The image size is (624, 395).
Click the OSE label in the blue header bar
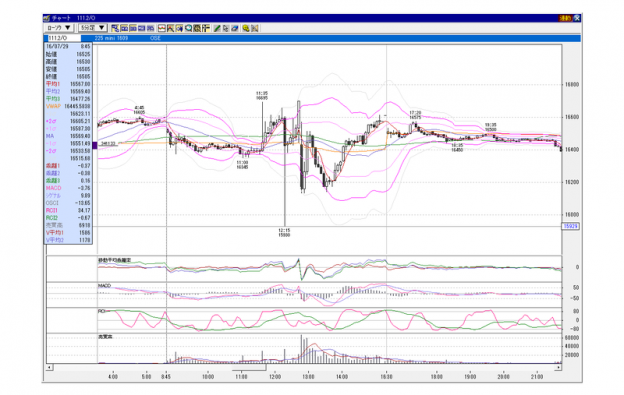tap(155, 38)
